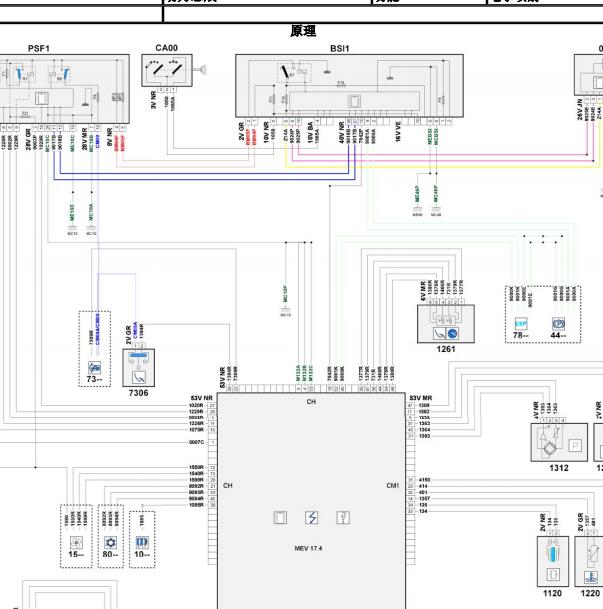Screen dimensions: 603x609
Task: Click the relay switch symbol in BSI1
Action: click(287, 71)
